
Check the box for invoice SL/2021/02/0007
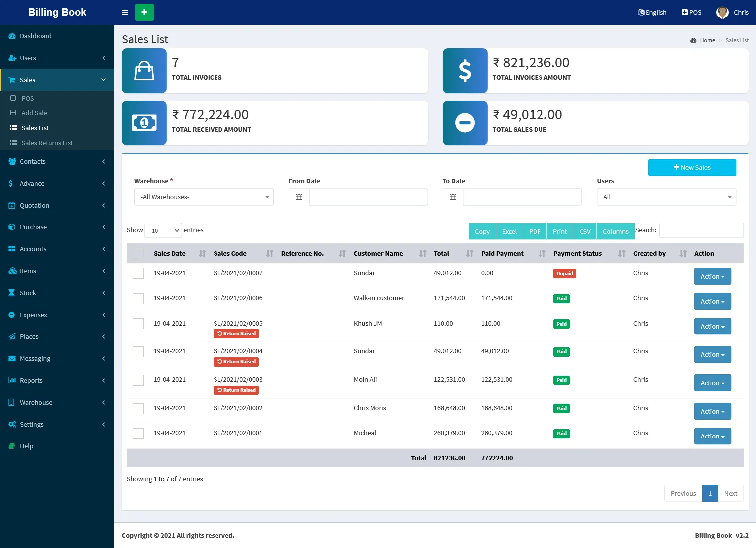(x=138, y=273)
